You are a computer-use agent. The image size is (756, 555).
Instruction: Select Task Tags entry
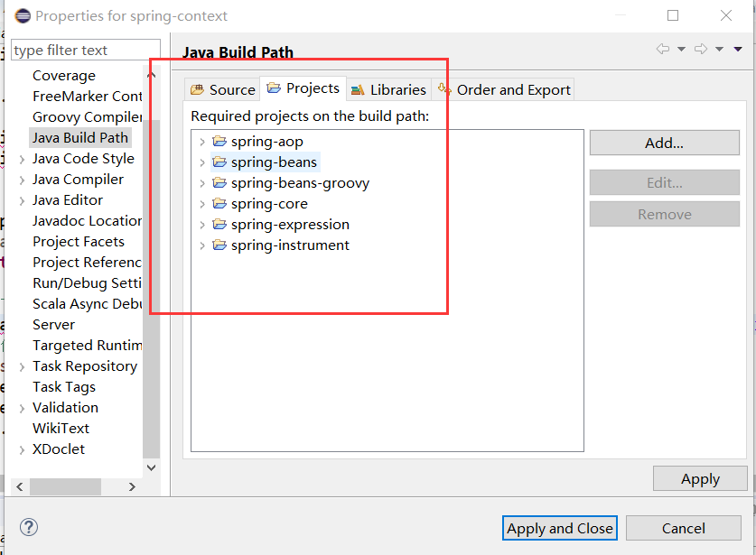tap(63, 386)
